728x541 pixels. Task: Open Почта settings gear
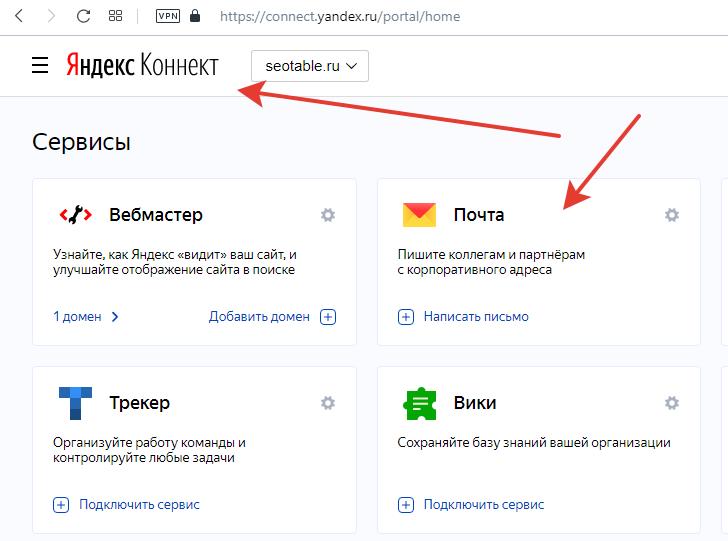coord(672,215)
